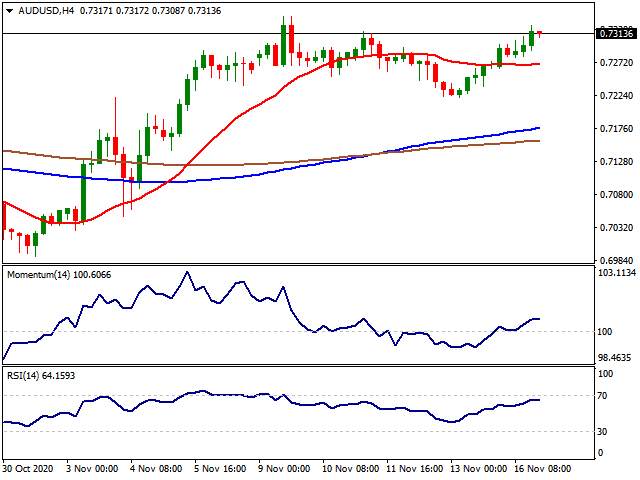This screenshot has width=640, height=480.
Task: Click the 9 Nov 00:00 time label
Action: point(284,468)
